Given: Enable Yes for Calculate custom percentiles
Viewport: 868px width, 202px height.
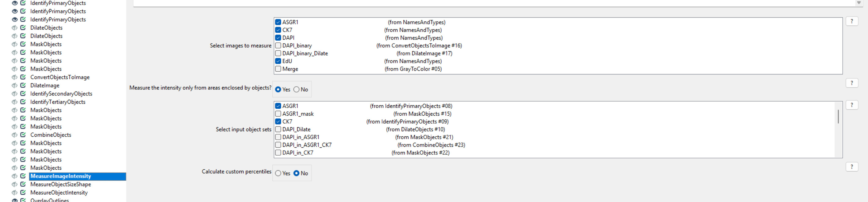Looking at the screenshot, I should click(278, 173).
